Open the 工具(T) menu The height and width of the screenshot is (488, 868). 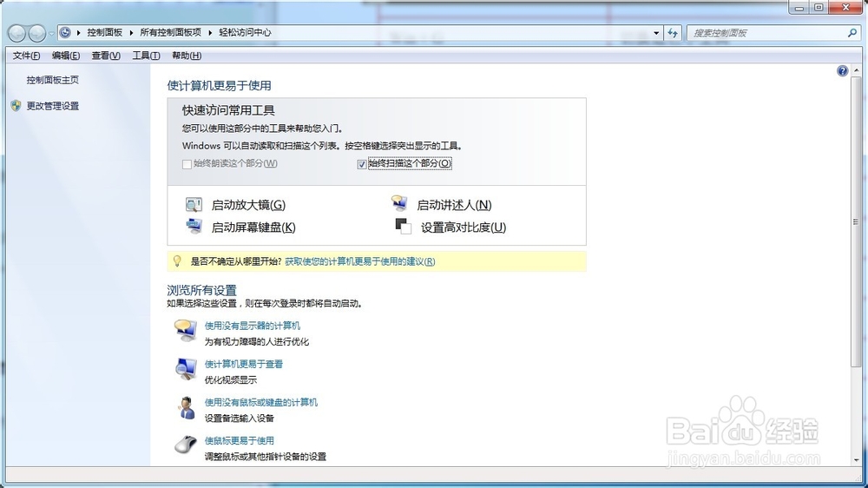pyautogui.click(x=146, y=56)
